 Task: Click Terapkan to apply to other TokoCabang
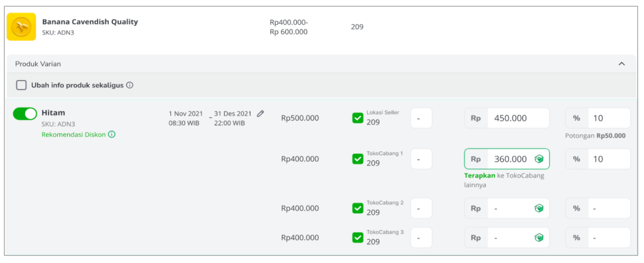[479, 175]
